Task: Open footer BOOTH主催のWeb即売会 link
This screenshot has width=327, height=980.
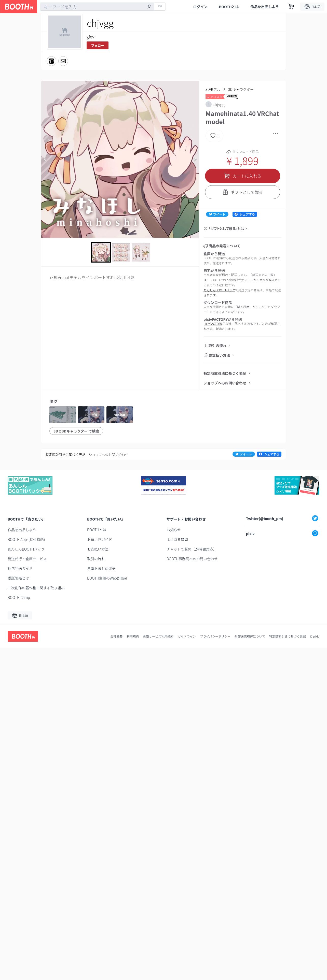Action: click(107, 578)
